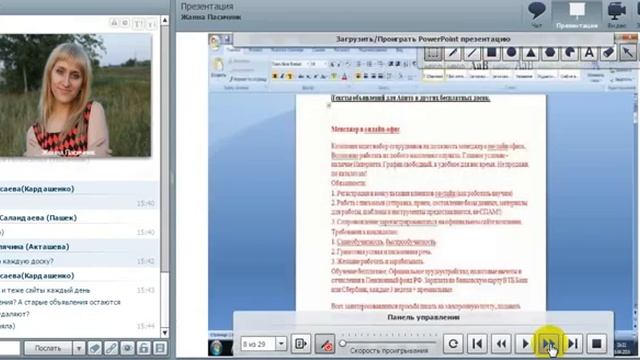Toggle the red pen annotation button
Screen dimensions: 640x360
pyautogui.click(x=325, y=344)
